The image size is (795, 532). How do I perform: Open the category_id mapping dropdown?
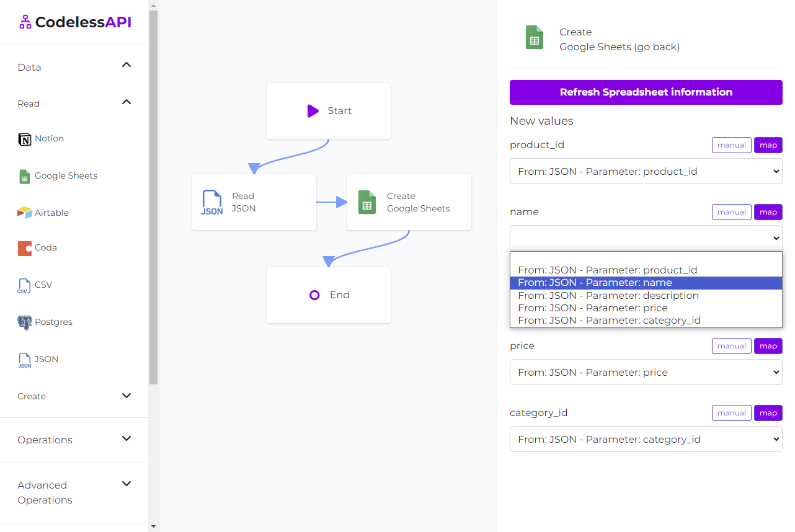click(x=646, y=439)
